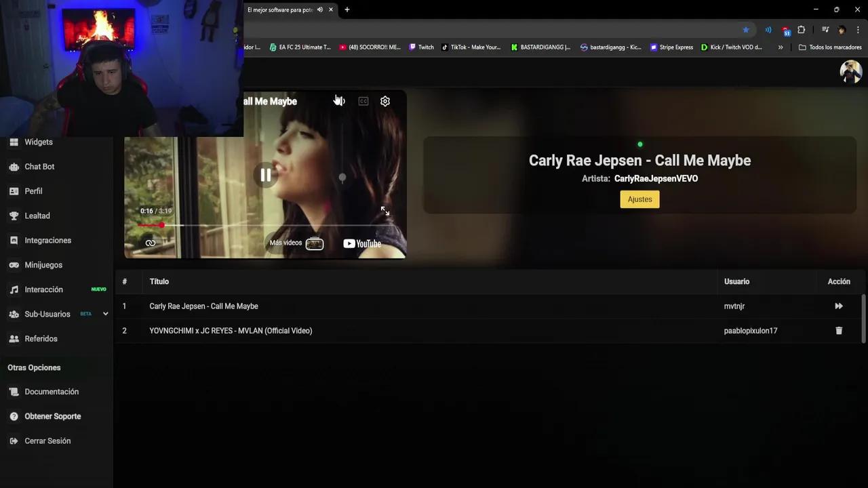
Task: Open the EA FC 25 Ultimate bookmark
Action: pyautogui.click(x=300, y=47)
